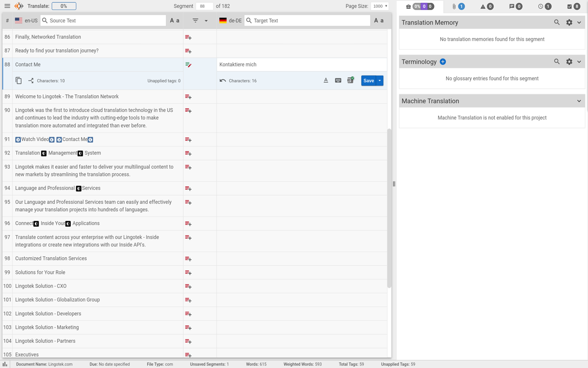Viewport: 588px width, 368px height.
Task: Click the tag after Translation in segment 92
Action: click(x=44, y=153)
